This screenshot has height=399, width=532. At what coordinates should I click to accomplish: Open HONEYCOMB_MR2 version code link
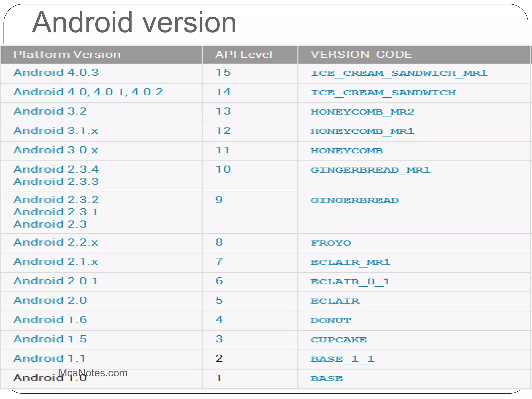click(362, 112)
